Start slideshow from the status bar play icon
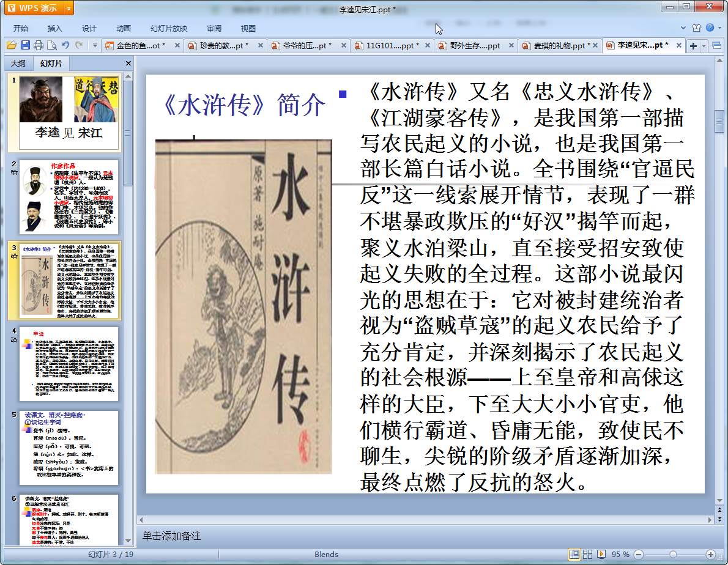This screenshot has height=565, width=728. pos(601,555)
